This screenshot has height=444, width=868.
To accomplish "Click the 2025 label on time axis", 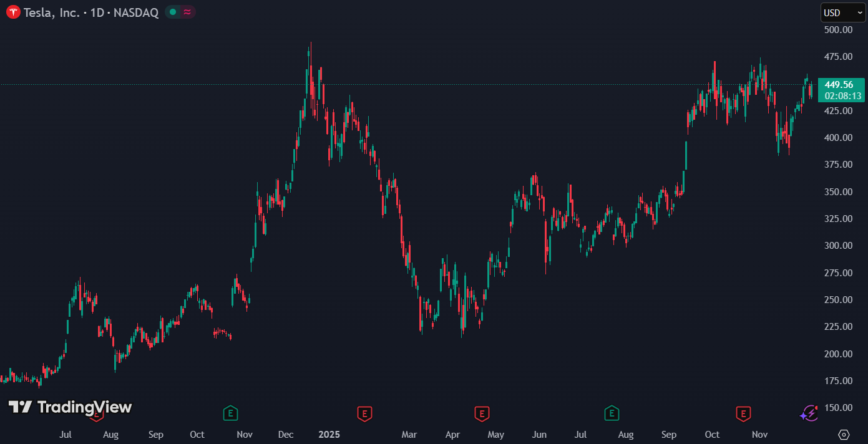I will pos(329,435).
